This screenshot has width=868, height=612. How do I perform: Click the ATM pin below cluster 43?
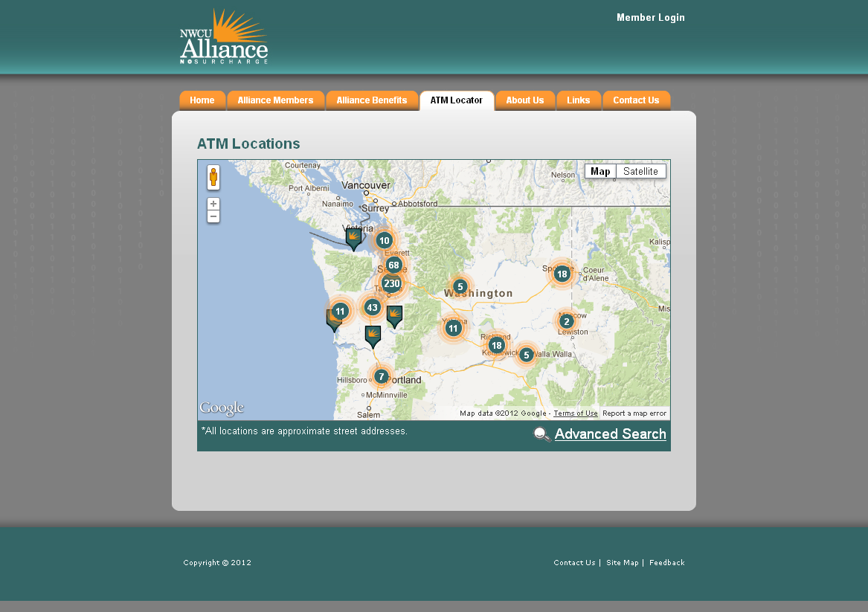coord(373,336)
